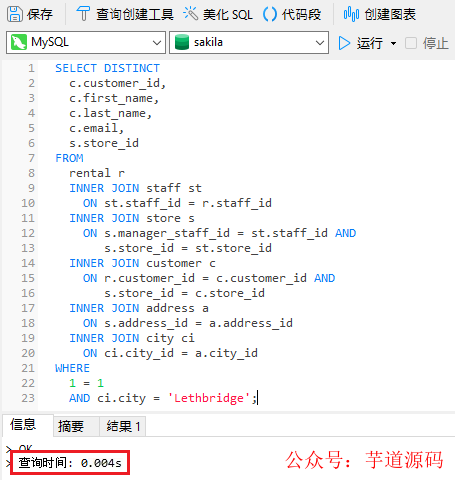This screenshot has height=480, width=455.
Task: Click the s.store_id select column line
Action: pyautogui.click(x=104, y=143)
